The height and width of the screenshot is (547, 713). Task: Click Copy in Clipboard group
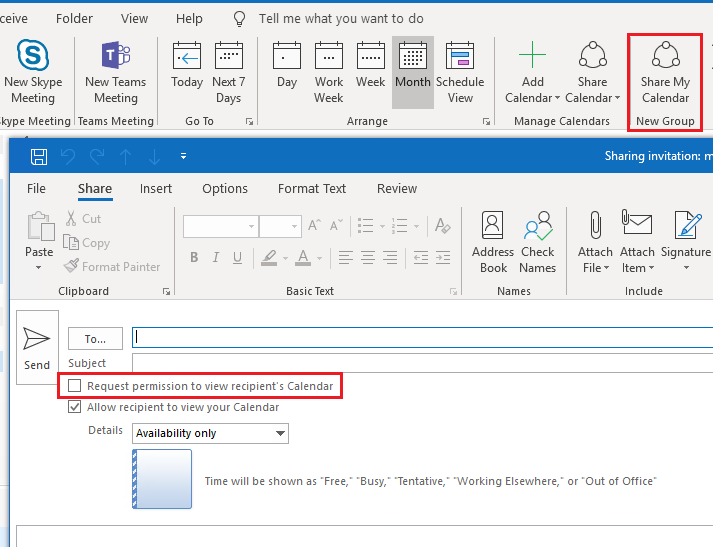point(86,243)
